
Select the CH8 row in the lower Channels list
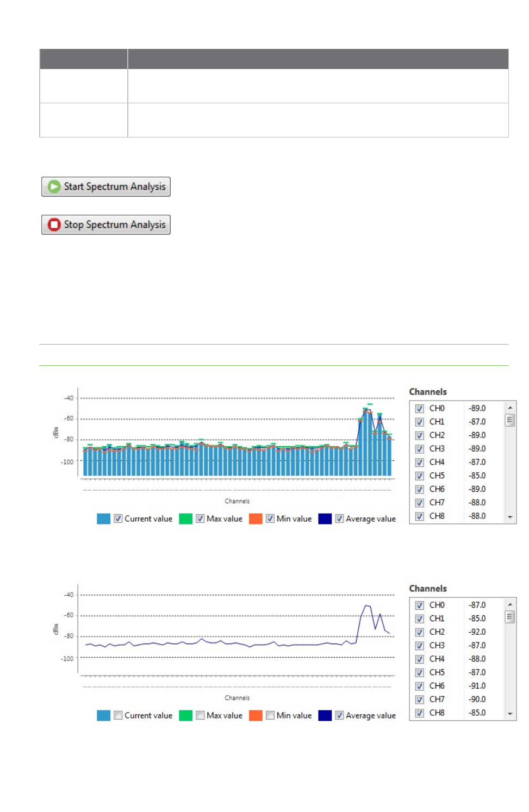(x=457, y=713)
